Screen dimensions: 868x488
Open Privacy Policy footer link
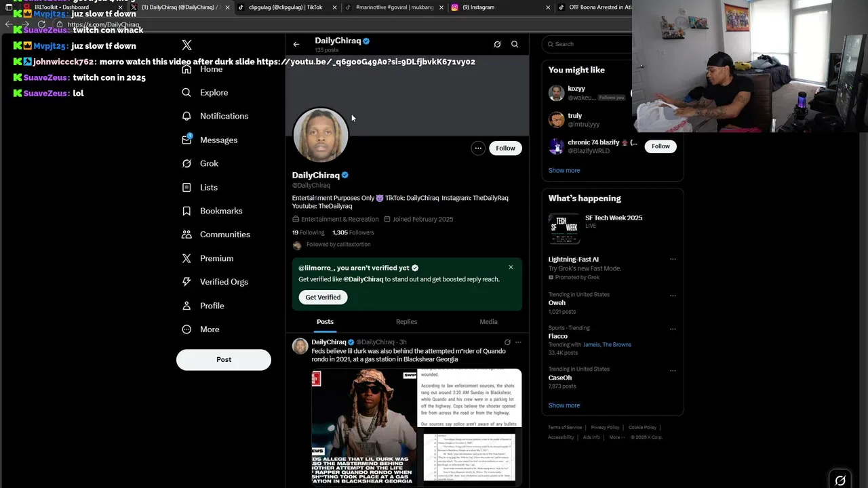(605, 428)
